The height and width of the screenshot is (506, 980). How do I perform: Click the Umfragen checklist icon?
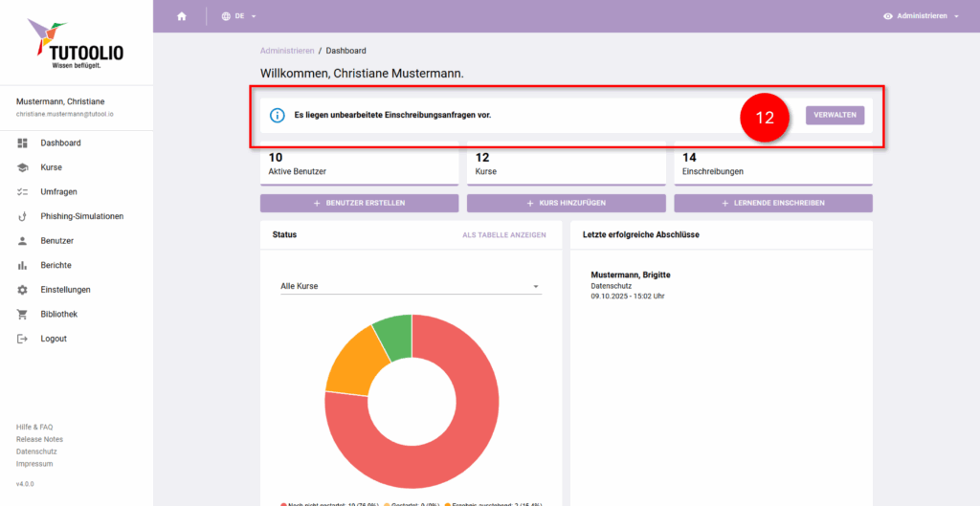click(x=22, y=192)
